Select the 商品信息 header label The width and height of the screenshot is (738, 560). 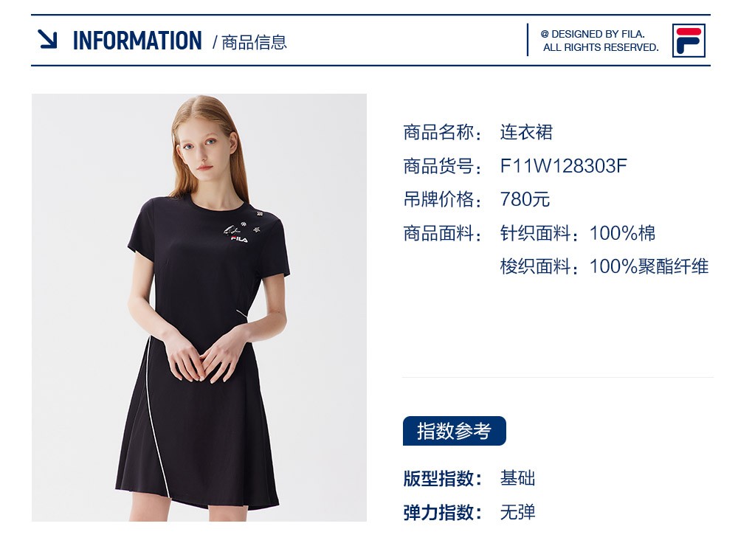(x=254, y=42)
